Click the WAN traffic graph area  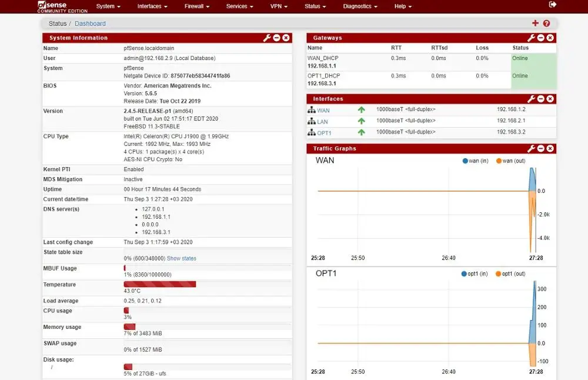(x=427, y=210)
